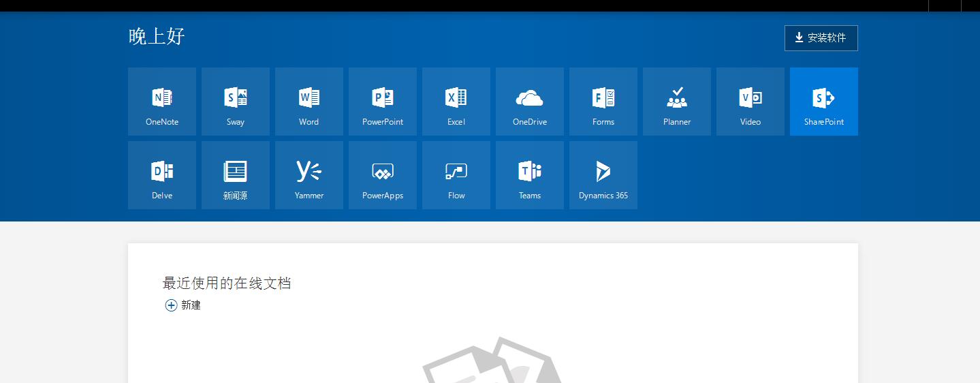This screenshot has width=980, height=383.
Task: Launch the Yammer app tile
Action: pos(309,175)
